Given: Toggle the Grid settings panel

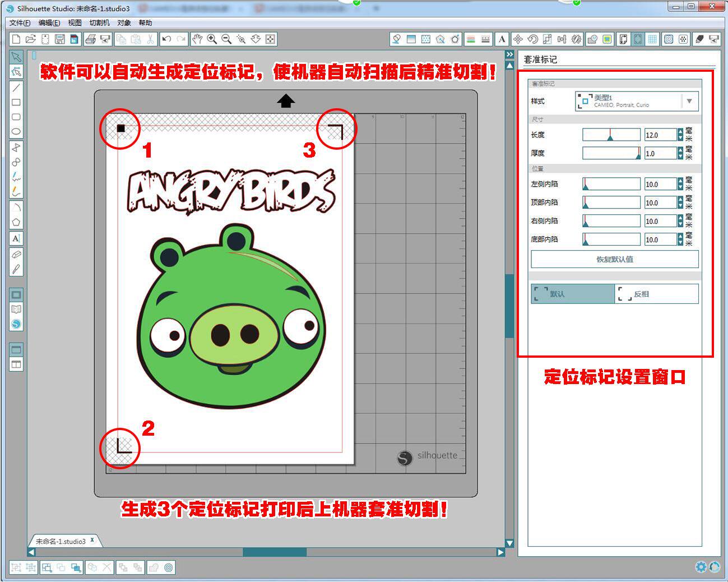Looking at the screenshot, I should (x=652, y=39).
